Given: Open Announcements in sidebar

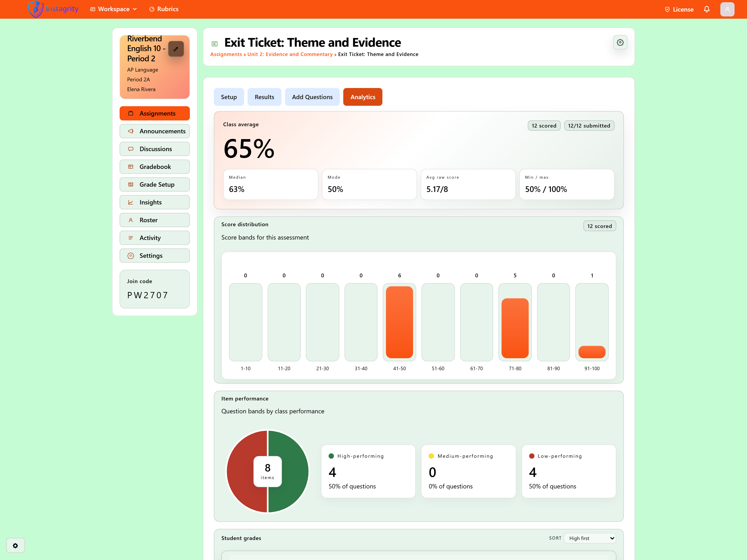Looking at the screenshot, I should (x=155, y=131).
